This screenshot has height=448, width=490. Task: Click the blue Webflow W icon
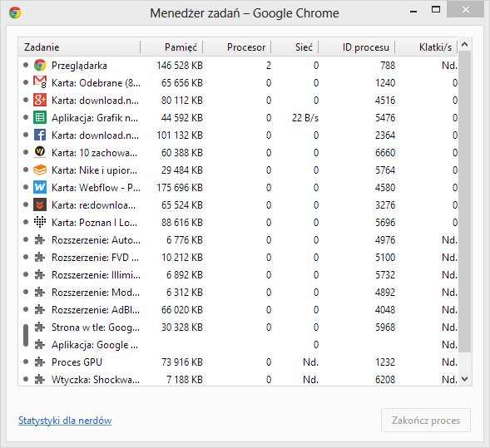coord(40,187)
